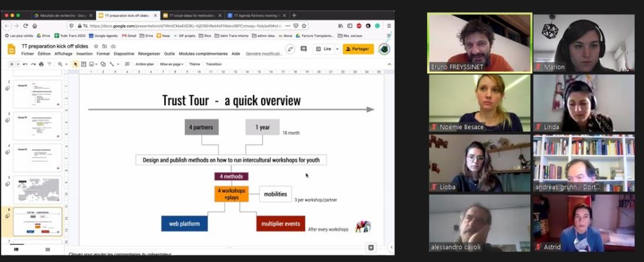Viewport: 644px width, 262px height.
Task: Open the image insert dropdown arrow
Action: (x=96, y=64)
